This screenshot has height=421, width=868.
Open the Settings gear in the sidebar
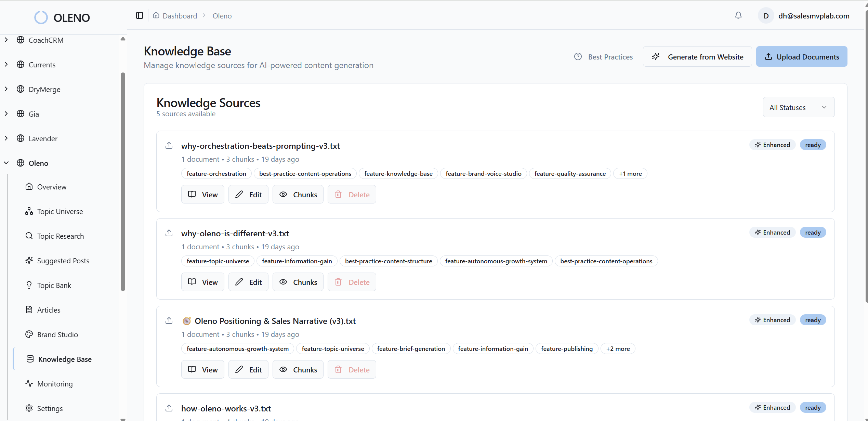[x=29, y=408]
